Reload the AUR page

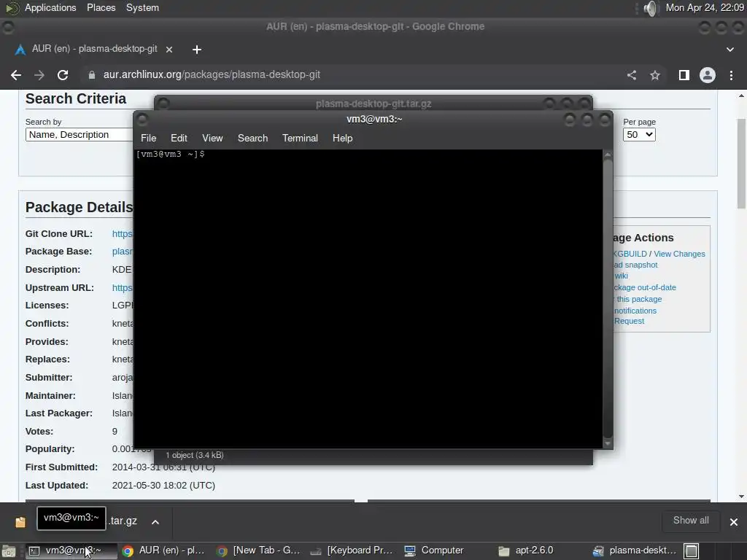point(63,75)
